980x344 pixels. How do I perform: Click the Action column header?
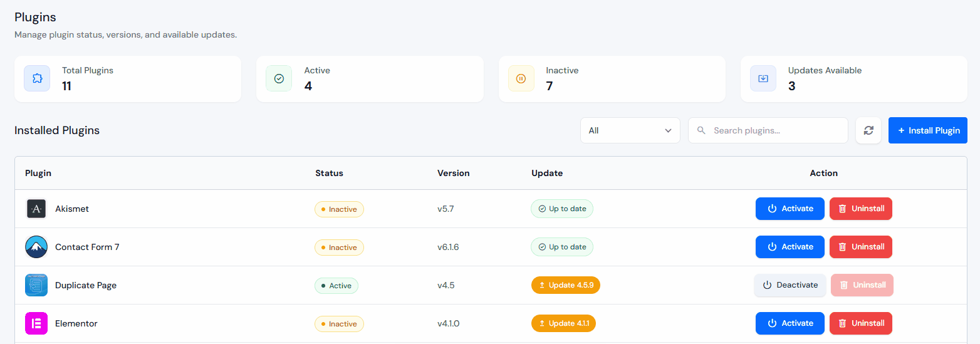click(824, 173)
